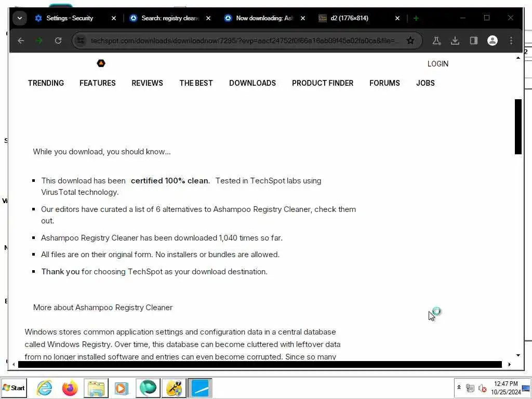
Task: Close the Settings - Security tab
Action: coord(114,18)
